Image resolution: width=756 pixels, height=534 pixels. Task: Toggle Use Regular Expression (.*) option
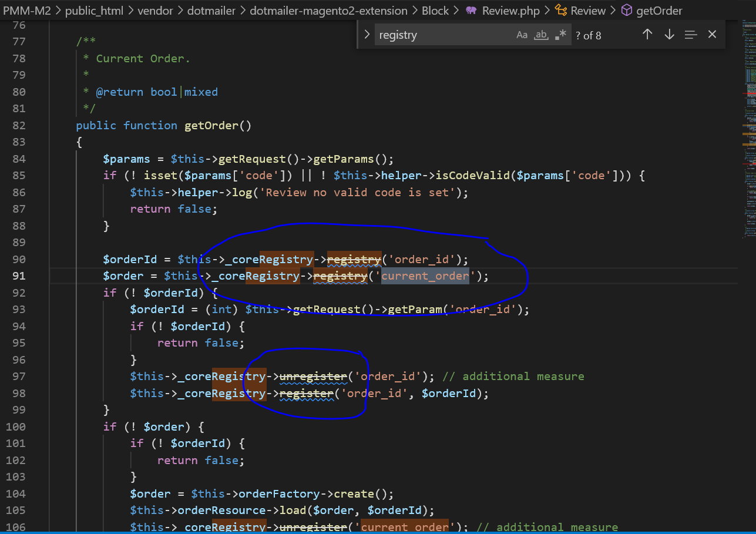point(560,35)
